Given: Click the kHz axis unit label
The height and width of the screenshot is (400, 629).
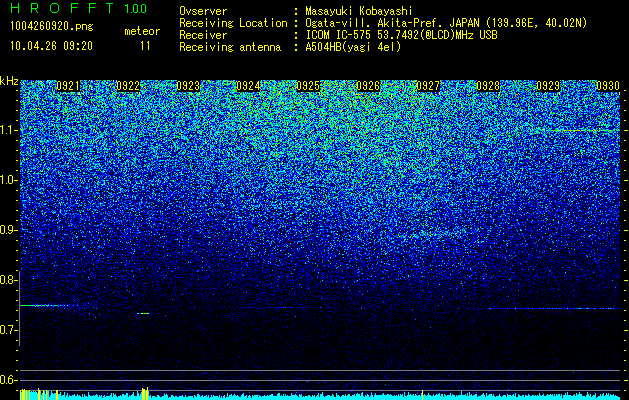Looking at the screenshot, I should click(9, 81).
